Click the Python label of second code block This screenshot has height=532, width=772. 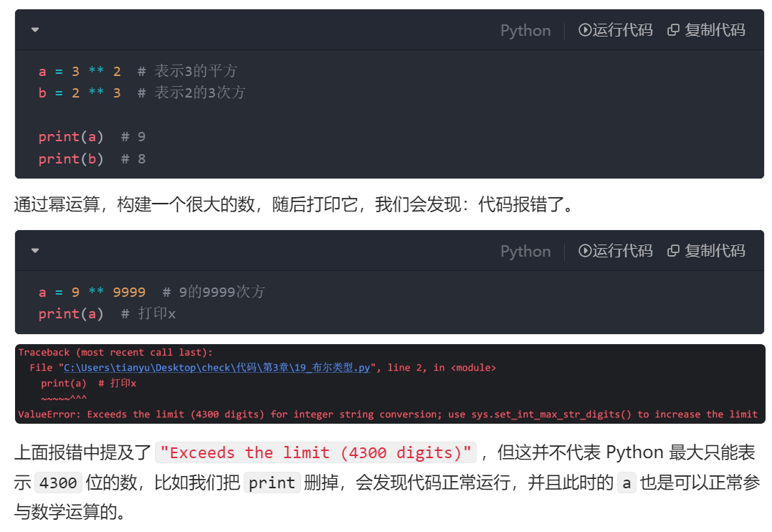(525, 251)
